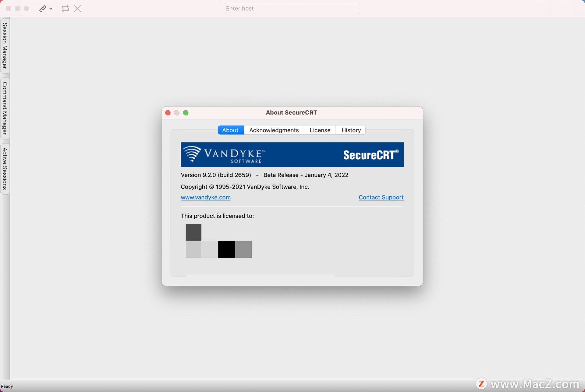
Task: Click the dropdown arrow next to link icon
Action: point(50,8)
